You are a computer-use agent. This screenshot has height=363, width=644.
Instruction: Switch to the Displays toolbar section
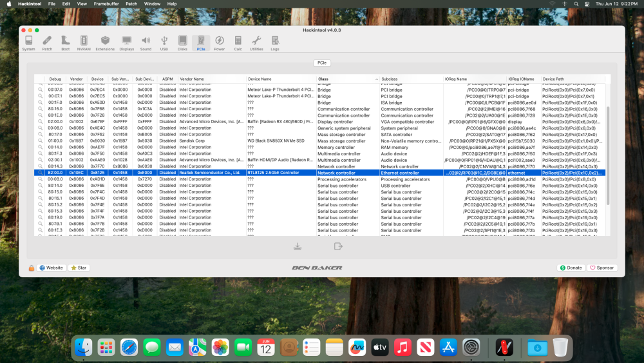pyautogui.click(x=126, y=43)
